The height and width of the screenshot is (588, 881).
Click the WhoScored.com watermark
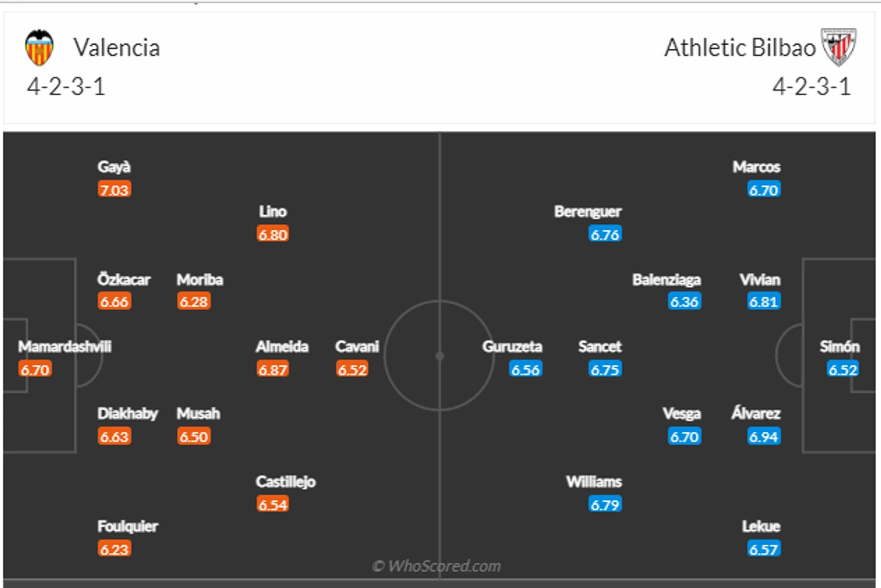coord(436,566)
